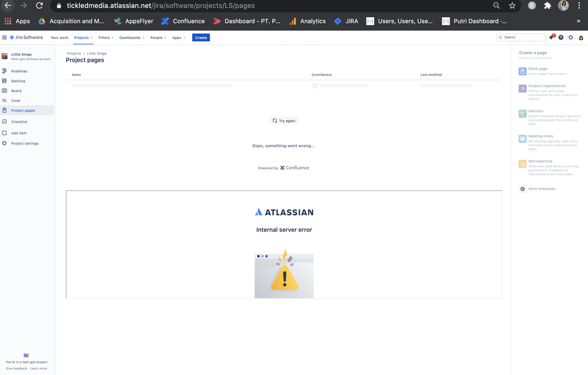Image resolution: width=588 pixels, height=375 pixels.
Task: Click the Little Singa breadcrumb link
Action: point(97,53)
